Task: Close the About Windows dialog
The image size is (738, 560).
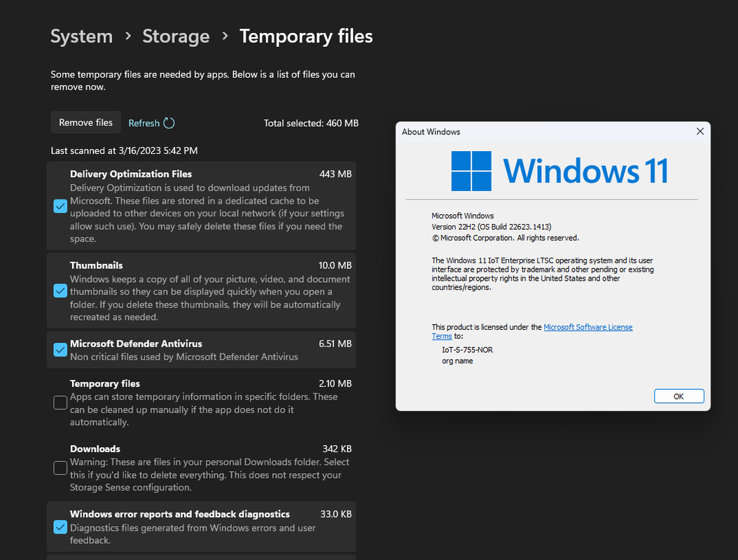Action: 700,132
